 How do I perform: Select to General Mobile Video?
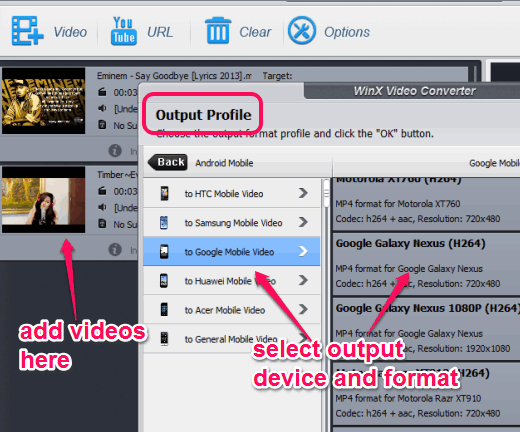point(232,339)
